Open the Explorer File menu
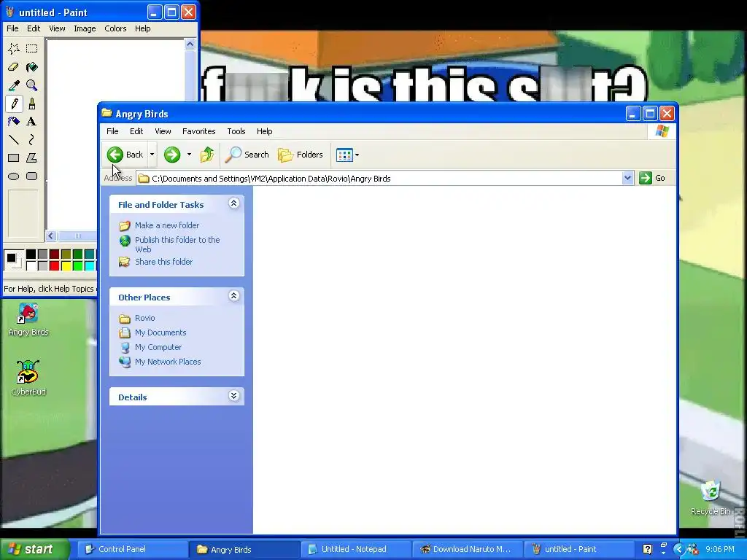This screenshot has height=560, width=747. pos(112,131)
